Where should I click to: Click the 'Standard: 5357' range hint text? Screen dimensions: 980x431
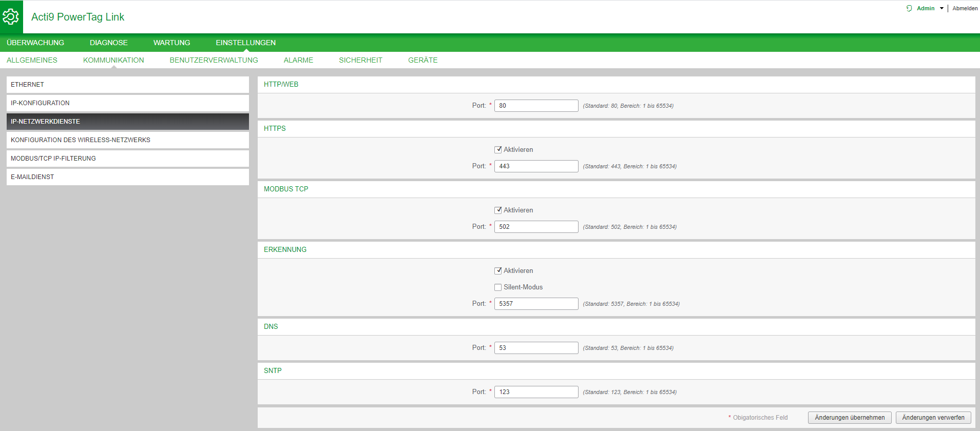(x=631, y=304)
